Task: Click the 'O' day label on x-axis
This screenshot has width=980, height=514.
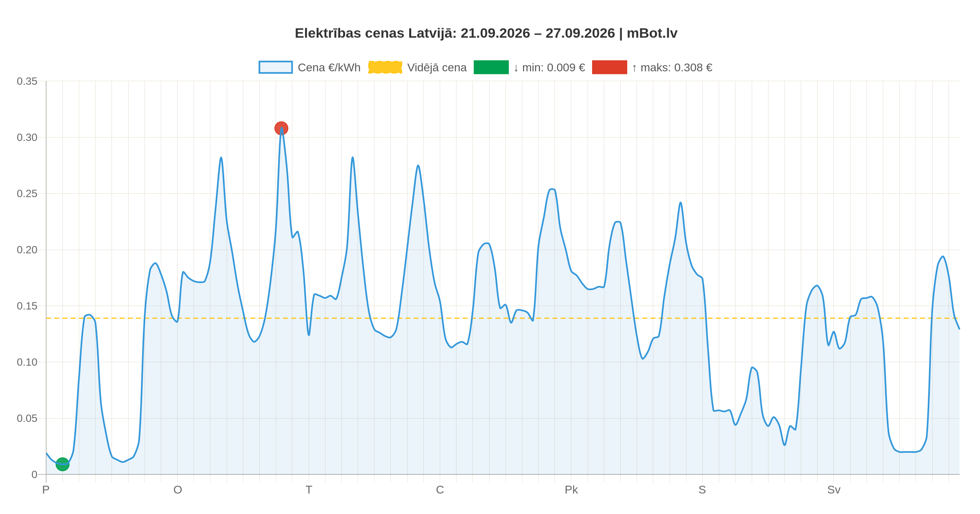Action: (x=178, y=490)
